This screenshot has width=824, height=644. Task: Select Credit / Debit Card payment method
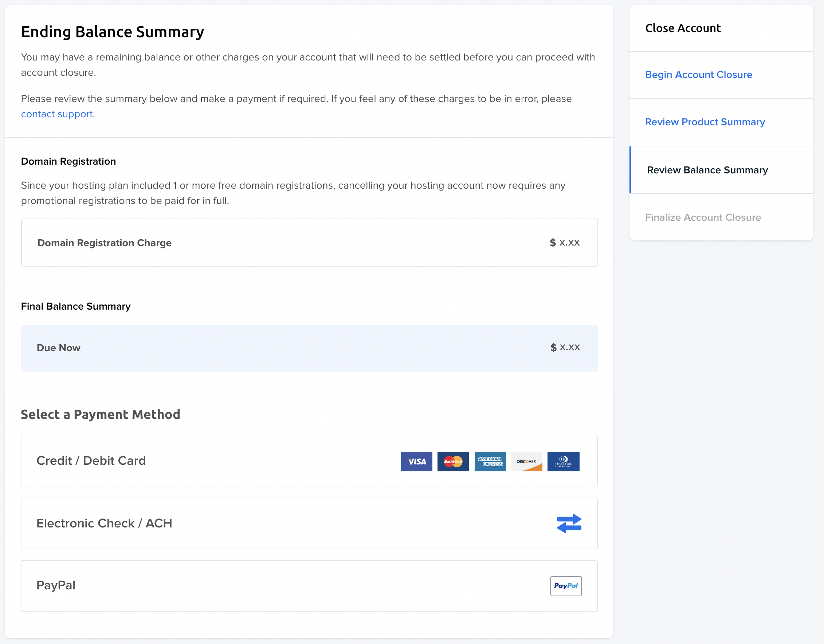click(310, 462)
